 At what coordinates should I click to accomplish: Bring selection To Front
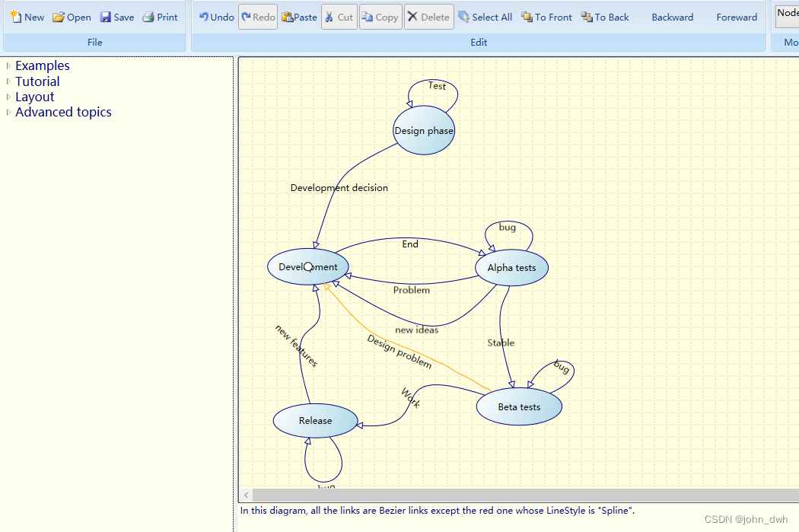click(546, 16)
